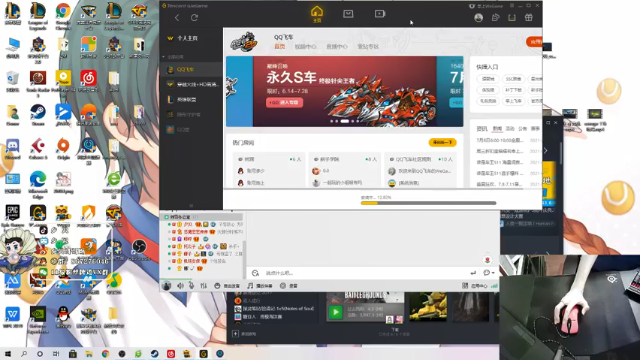Click the chat message input field
This screenshot has width=640, height=360.
point(365,273)
